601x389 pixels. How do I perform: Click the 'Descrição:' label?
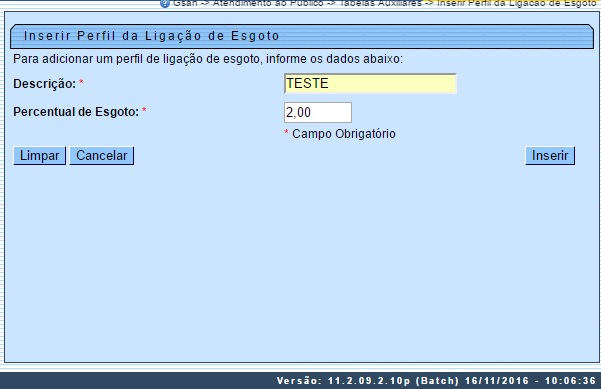point(44,84)
